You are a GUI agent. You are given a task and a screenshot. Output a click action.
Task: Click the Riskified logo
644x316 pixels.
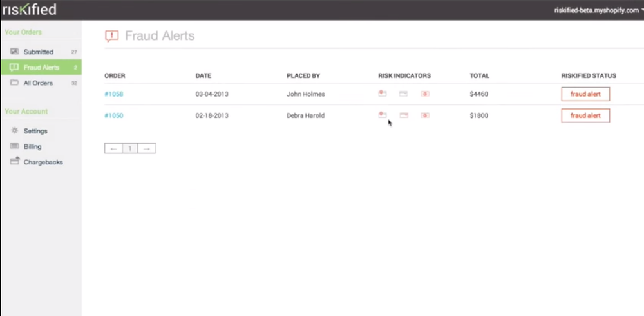coord(29,10)
